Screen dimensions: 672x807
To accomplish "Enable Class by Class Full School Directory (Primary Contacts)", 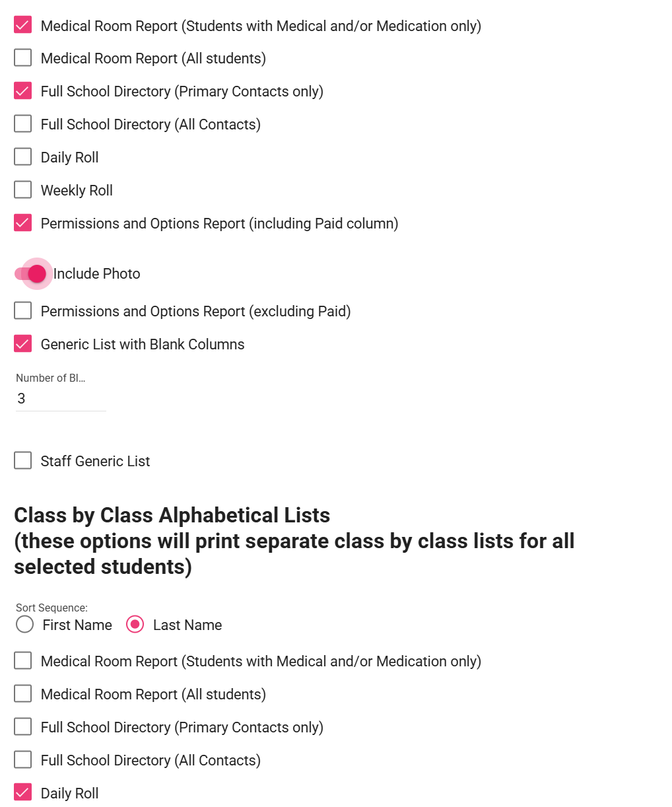I will [x=23, y=727].
